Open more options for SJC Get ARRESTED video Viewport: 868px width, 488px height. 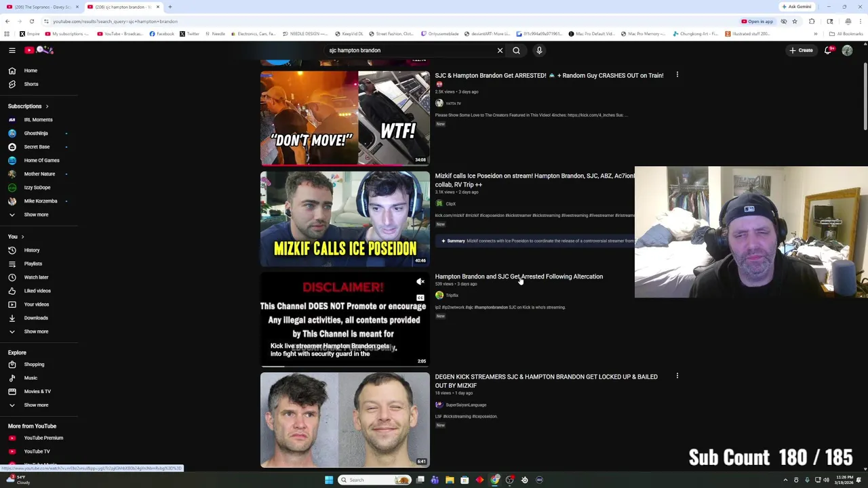[x=677, y=75]
